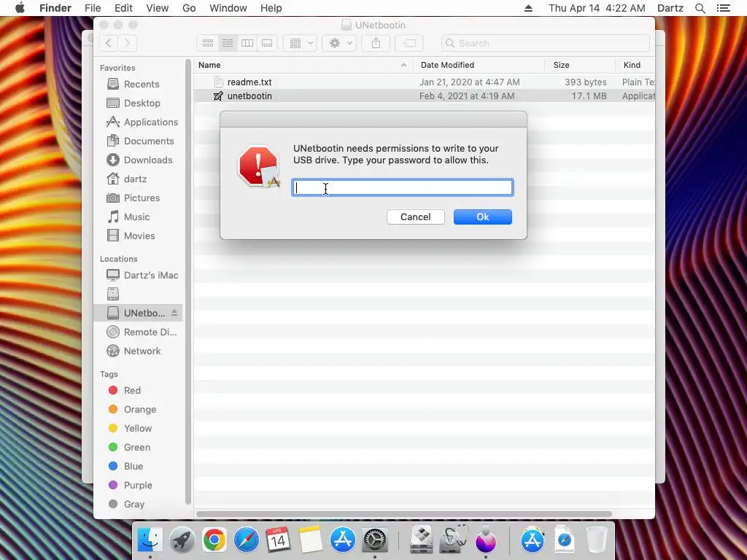Launch Google Chrome from the Dock
This screenshot has height=560, width=747.
[214, 540]
